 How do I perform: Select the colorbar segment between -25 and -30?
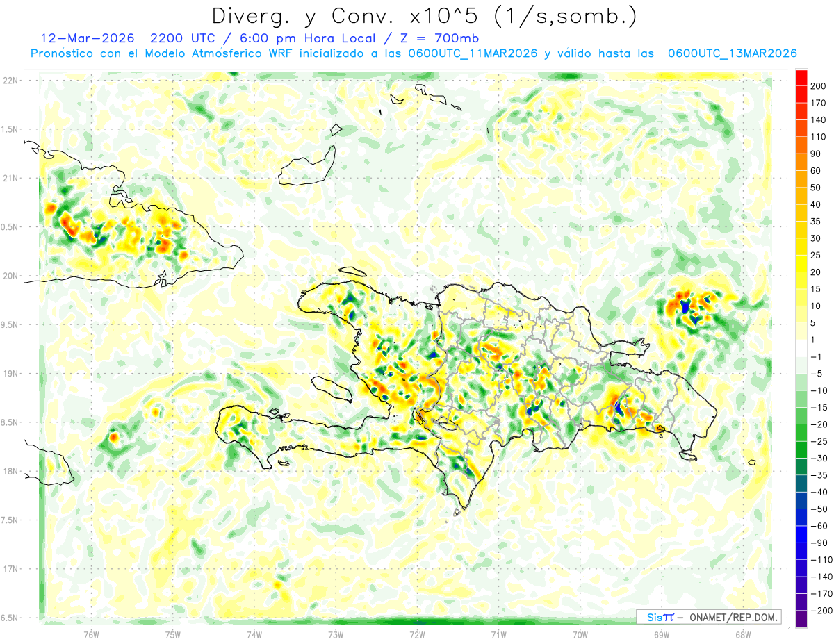(801, 450)
